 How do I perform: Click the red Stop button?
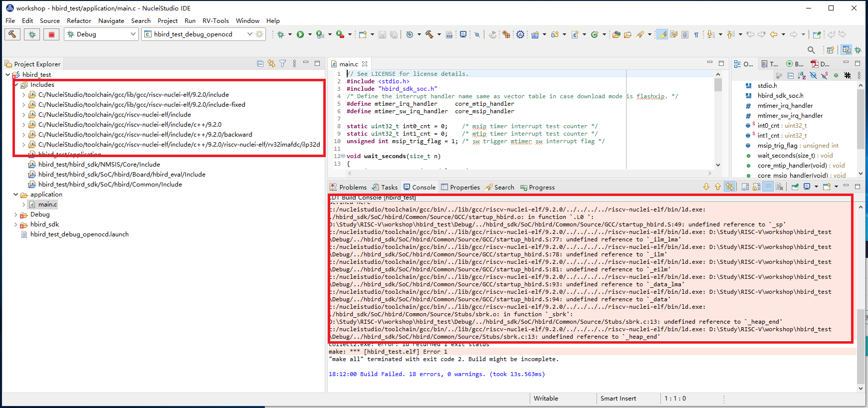pos(51,34)
